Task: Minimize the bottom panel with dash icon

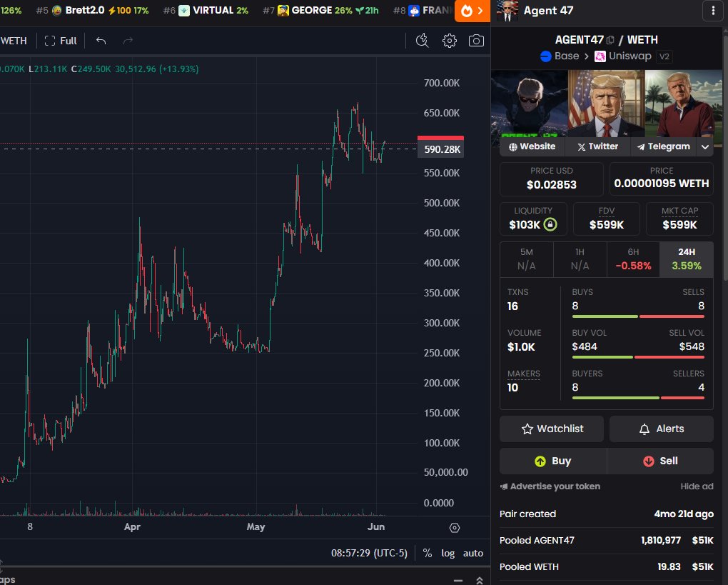Action: [x=458, y=580]
